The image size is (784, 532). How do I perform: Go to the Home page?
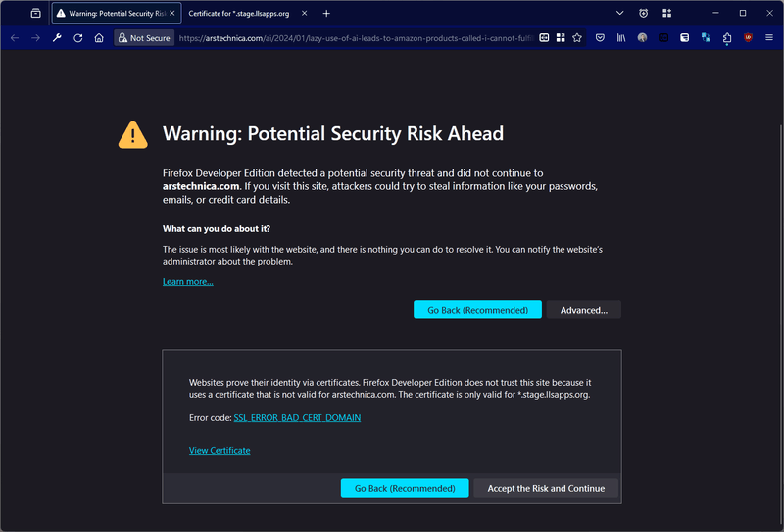coord(99,38)
